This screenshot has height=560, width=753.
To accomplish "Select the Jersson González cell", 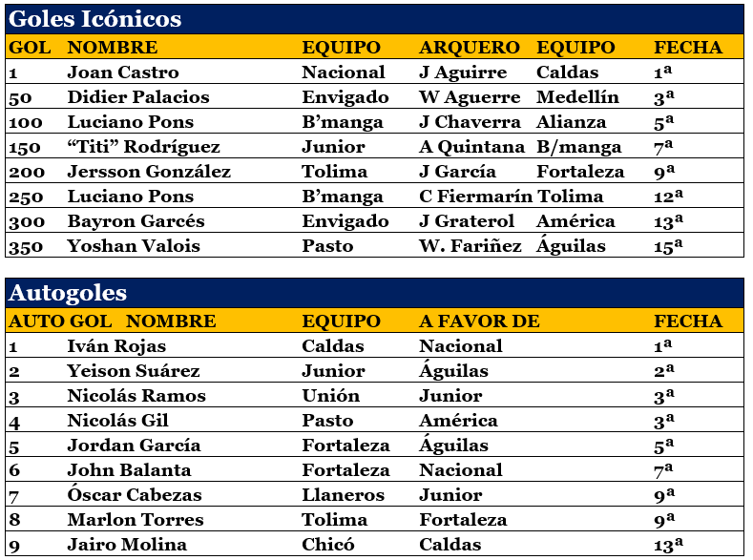I will 149,172.
